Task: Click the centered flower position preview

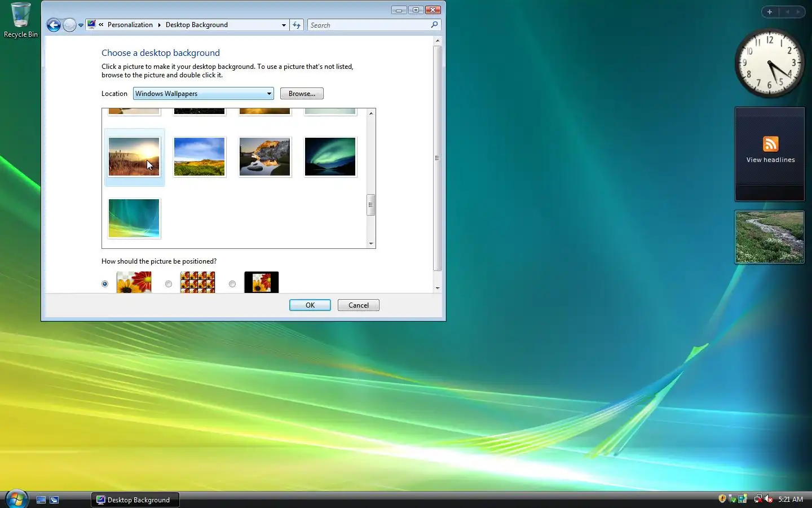Action: (x=262, y=282)
